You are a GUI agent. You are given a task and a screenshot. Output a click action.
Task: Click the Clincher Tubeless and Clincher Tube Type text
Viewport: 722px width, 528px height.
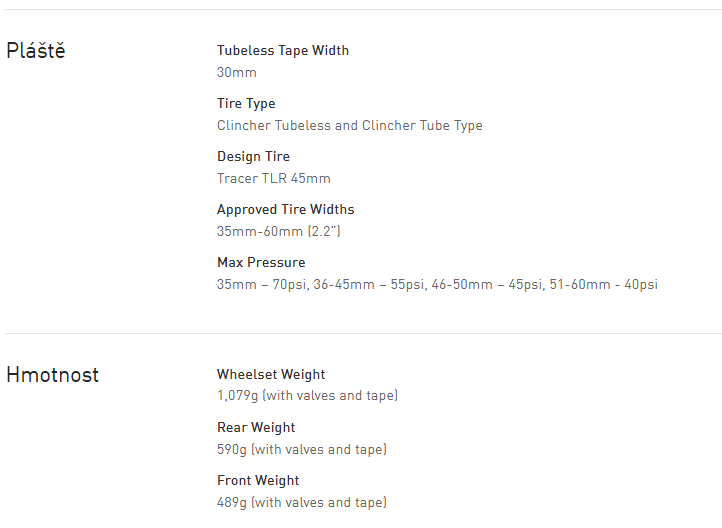(x=349, y=125)
